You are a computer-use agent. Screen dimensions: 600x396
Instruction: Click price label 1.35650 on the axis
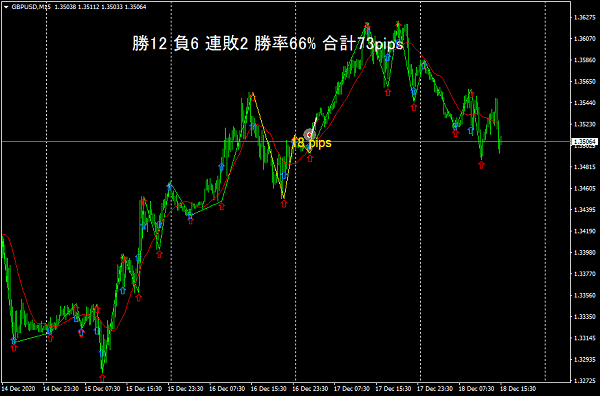tap(585, 81)
